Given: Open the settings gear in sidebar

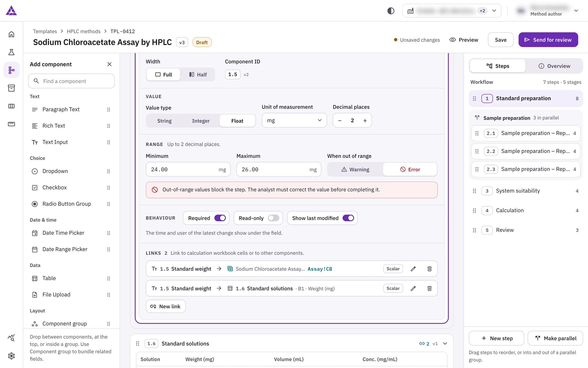Looking at the screenshot, I should (x=11, y=356).
